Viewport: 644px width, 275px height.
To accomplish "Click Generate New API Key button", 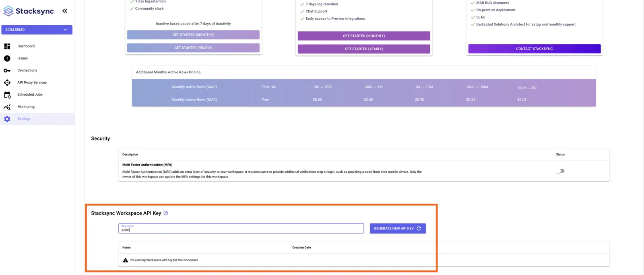I will pos(398,228).
